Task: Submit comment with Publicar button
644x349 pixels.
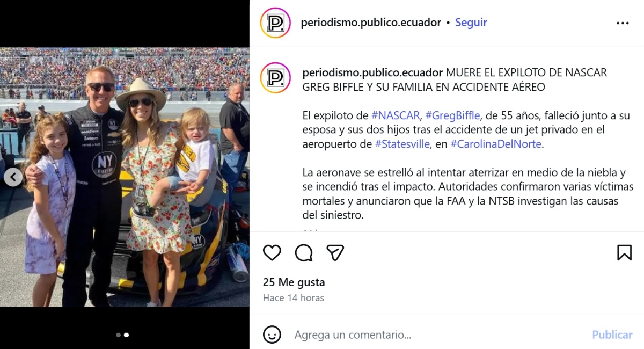Action: click(x=612, y=335)
